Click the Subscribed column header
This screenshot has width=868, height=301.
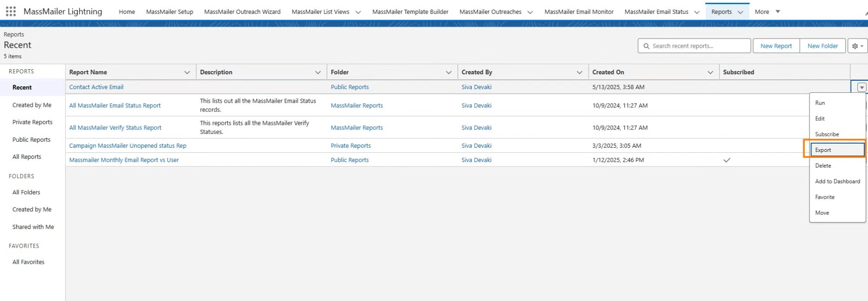(738, 72)
